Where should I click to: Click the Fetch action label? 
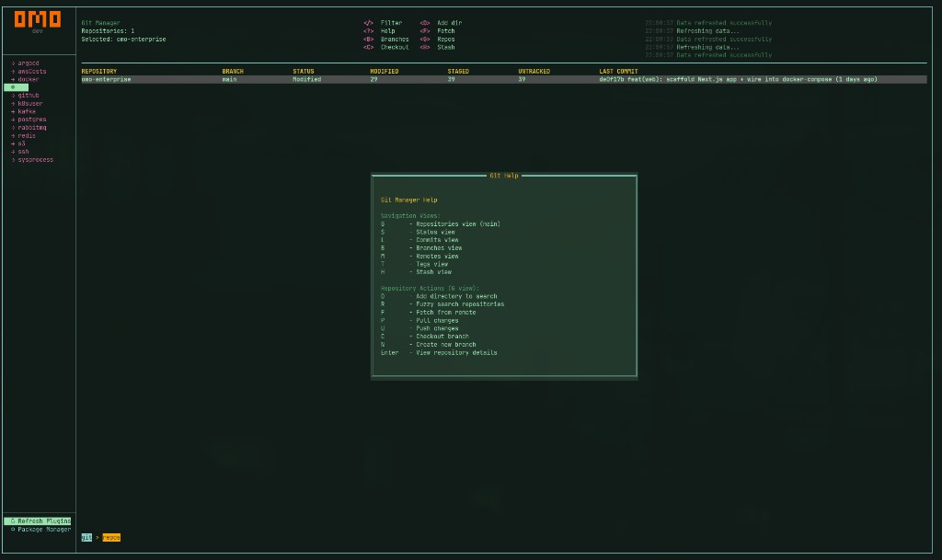tap(446, 31)
